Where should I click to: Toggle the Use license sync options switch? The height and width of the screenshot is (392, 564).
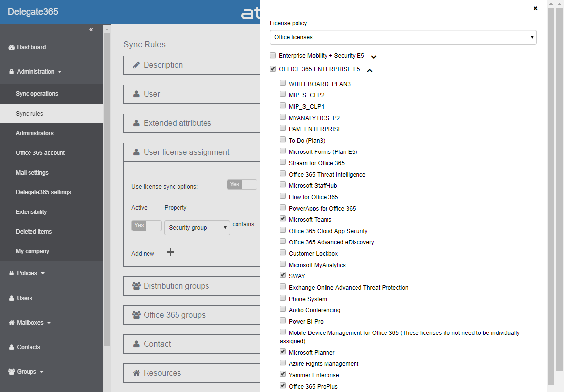click(x=242, y=184)
